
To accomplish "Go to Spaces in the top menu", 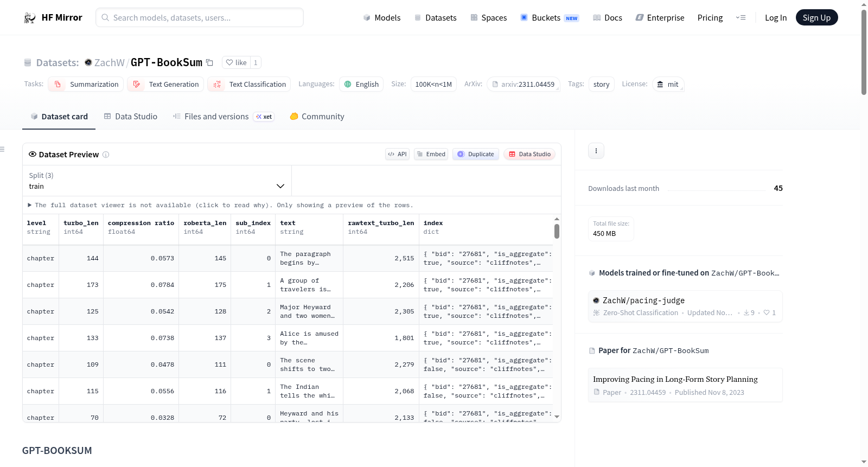I will click(x=489, y=18).
